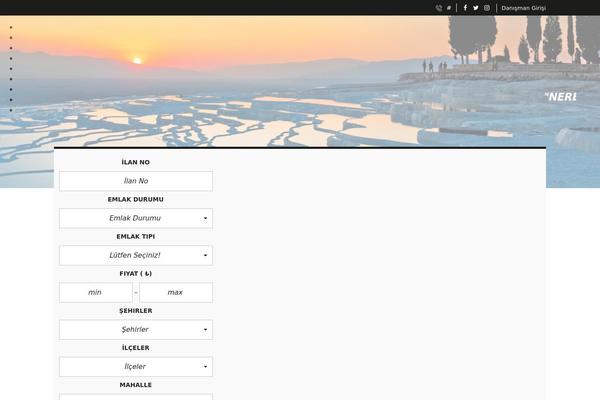Open the Danışman Girişi login link

point(523,8)
